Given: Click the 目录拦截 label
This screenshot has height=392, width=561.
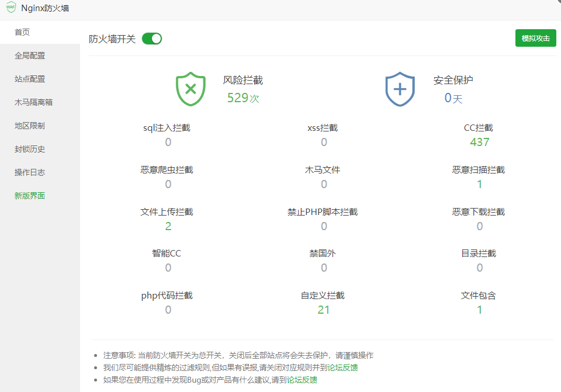Looking at the screenshot, I should 479,254.
